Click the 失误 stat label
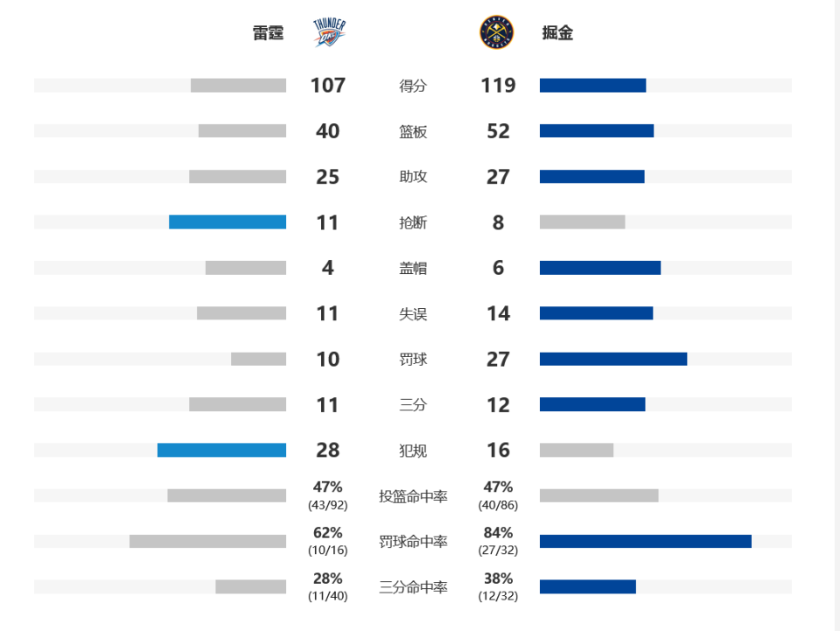Viewport: 840px width, 631px height. [x=413, y=313]
